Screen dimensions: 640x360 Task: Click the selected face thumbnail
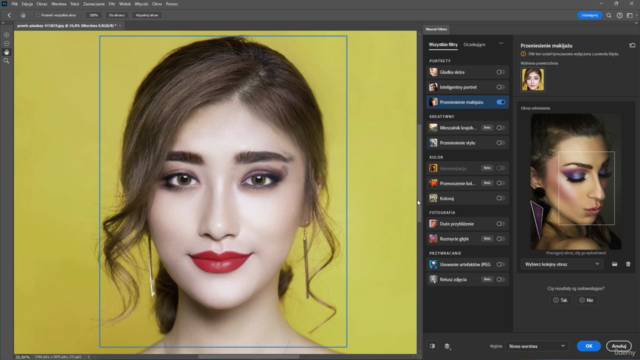(533, 79)
